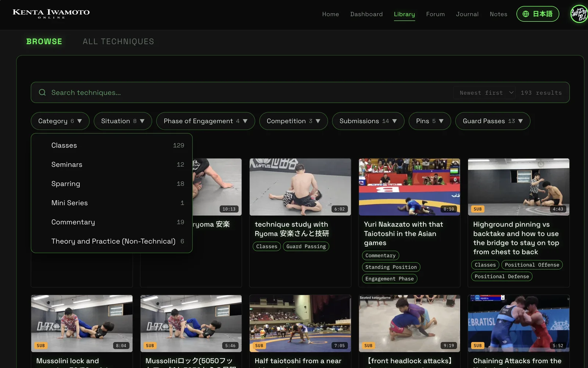
Task: Click the Positional Offense tag
Action: pos(532,265)
